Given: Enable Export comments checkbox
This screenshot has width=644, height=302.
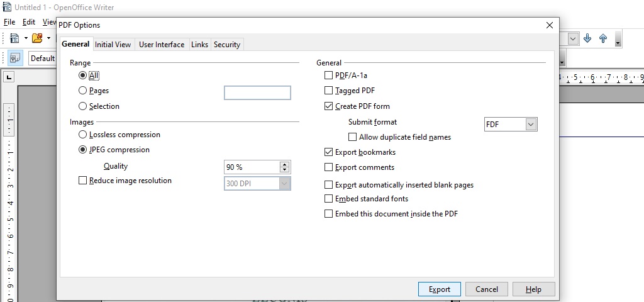Looking at the screenshot, I should (x=328, y=167).
